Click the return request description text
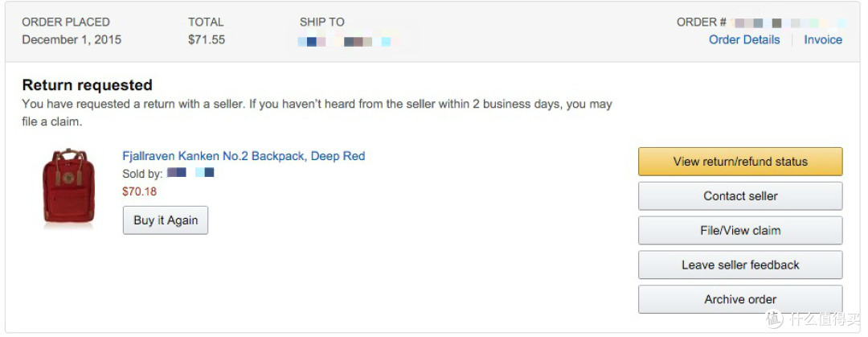This screenshot has height=337, width=868. click(317, 113)
